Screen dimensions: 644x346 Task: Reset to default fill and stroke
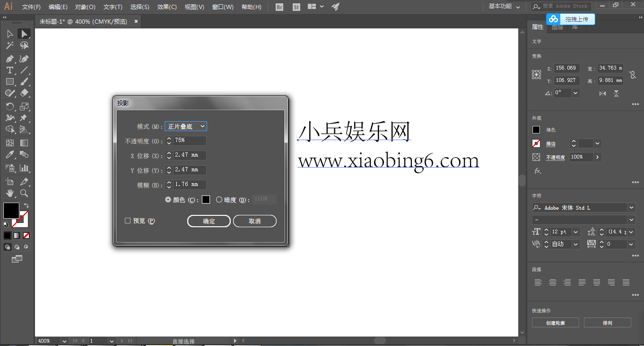[6, 224]
